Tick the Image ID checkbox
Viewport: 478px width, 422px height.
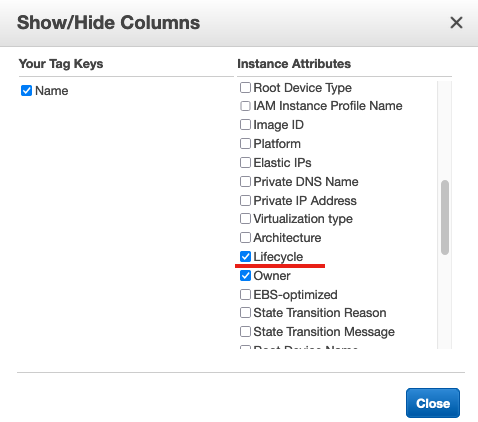tap(245, 125)
